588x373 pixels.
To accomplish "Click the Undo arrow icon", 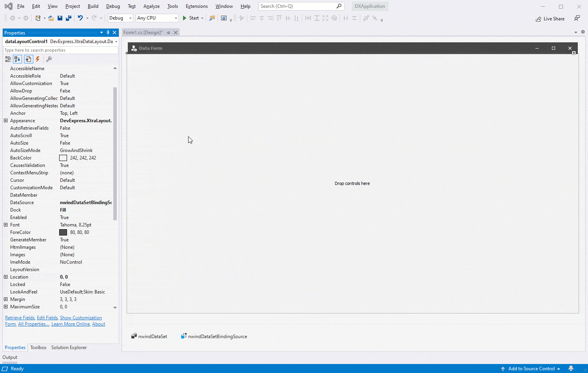I will (80, 18).
